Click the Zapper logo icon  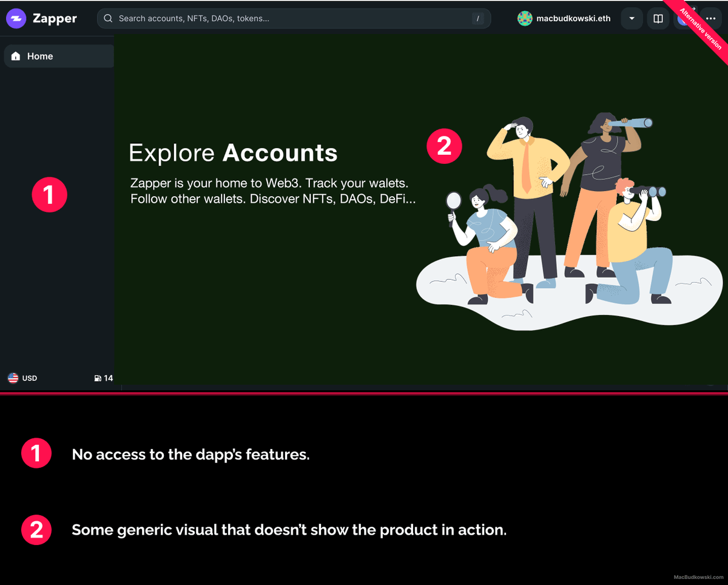click(x=16, y=18)
